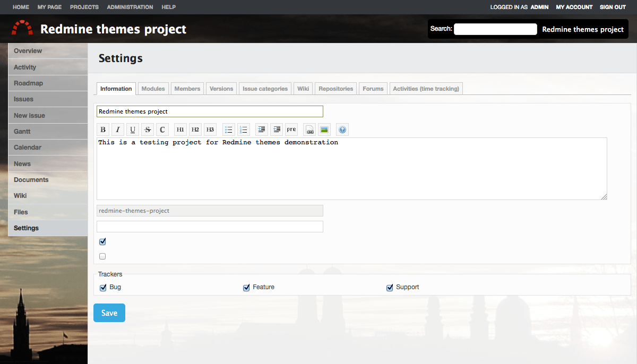Sign out of Redmine
Screen dimensions: 637x364
[x=613, y=7]
